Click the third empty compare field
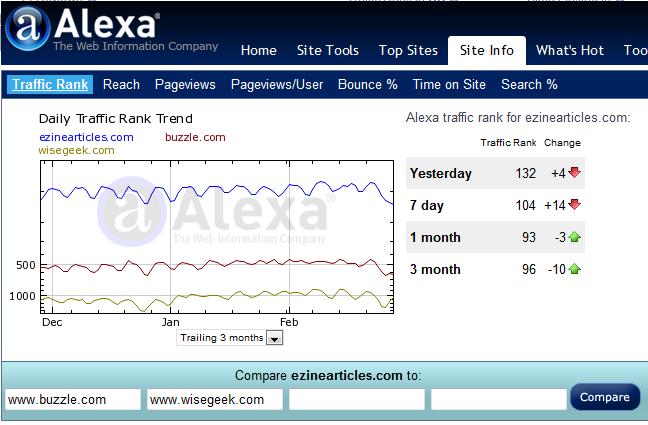The height and width of the screenshot is (425, 648). click(357, 399)
